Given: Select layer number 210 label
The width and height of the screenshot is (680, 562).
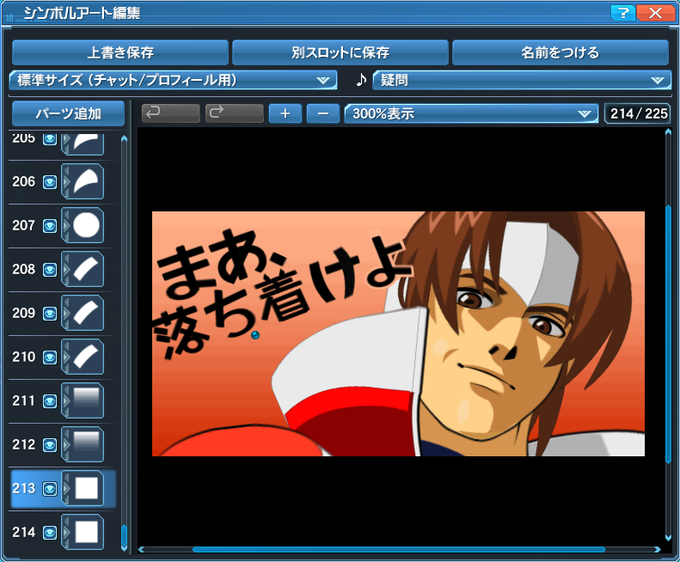Looking at the screenshot, I should [23, 356].
